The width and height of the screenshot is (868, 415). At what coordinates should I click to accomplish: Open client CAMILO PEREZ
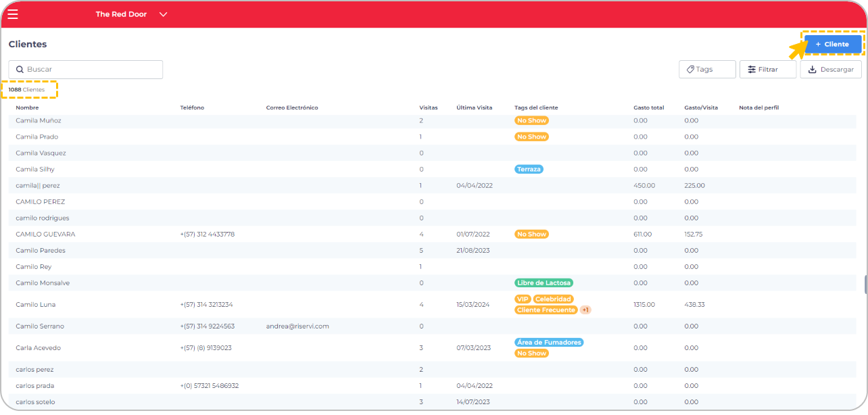41,201
